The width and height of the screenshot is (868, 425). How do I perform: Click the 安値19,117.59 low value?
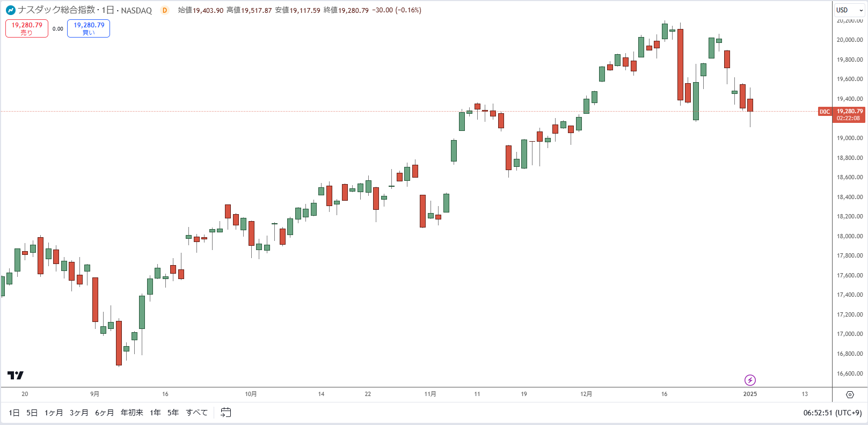pyautogui.click(x=297, y=10)
